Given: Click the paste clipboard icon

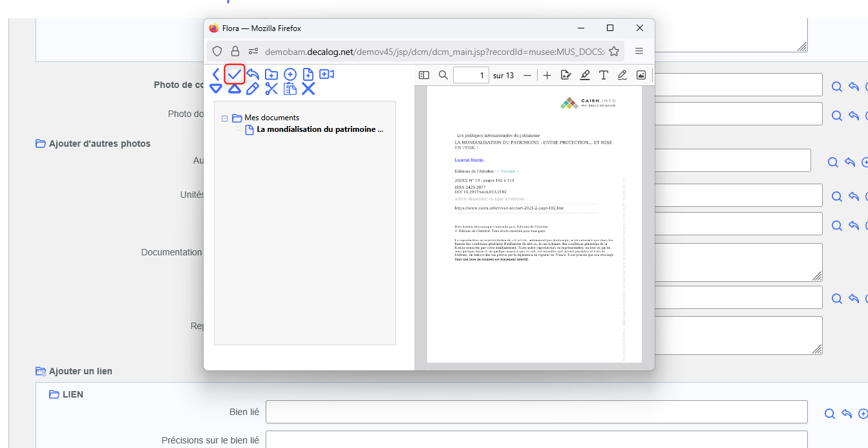Looking at the screenshot, I should point(290,89).
